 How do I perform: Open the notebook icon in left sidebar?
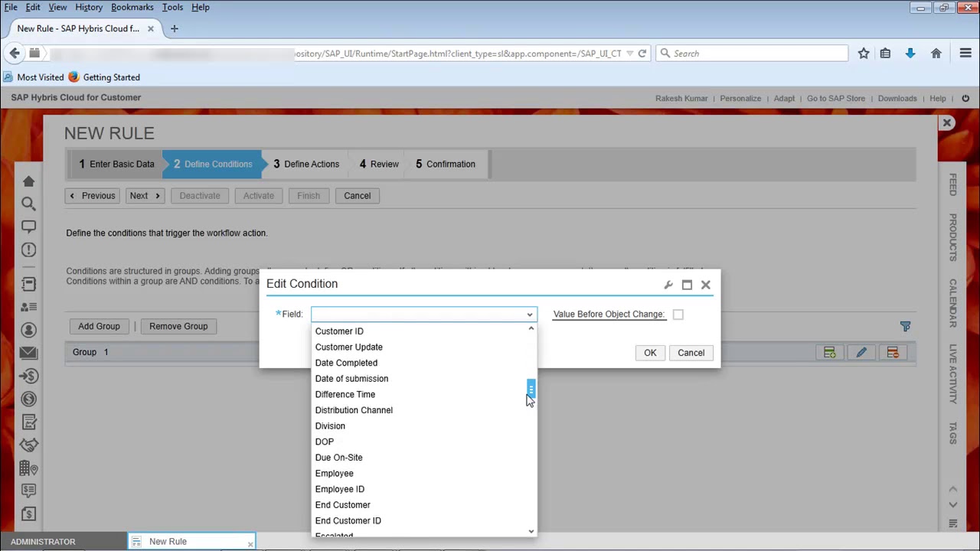point(28,284)
